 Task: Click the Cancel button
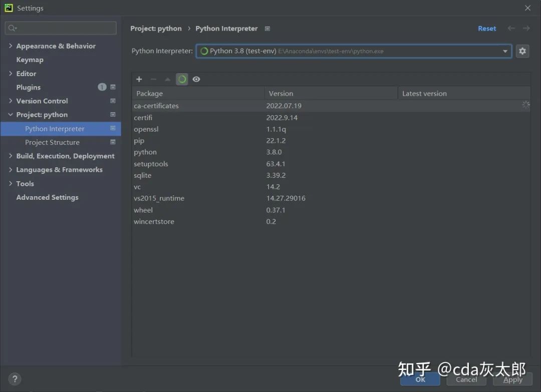pyautogui.click(x=466, y=379)
